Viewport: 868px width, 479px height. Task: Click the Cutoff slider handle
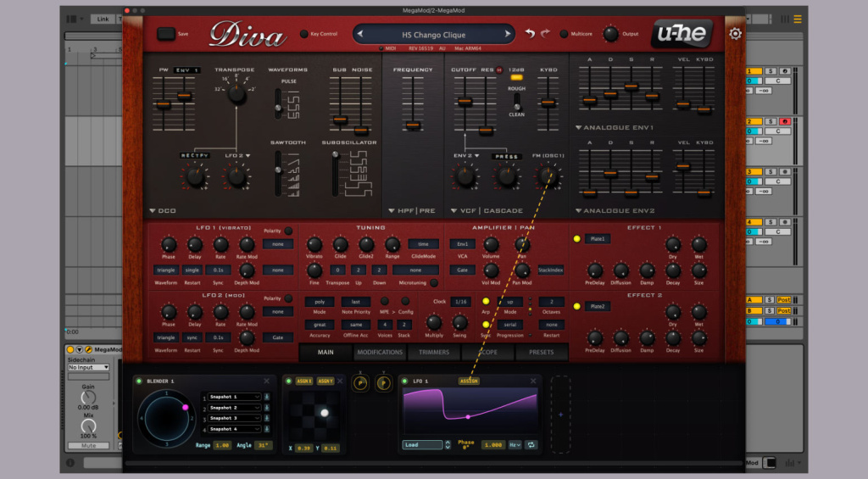[465, 102]
